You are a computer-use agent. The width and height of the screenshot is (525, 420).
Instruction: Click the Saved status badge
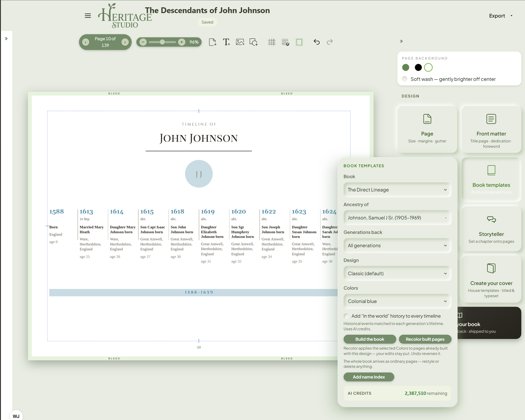point(207,22)
